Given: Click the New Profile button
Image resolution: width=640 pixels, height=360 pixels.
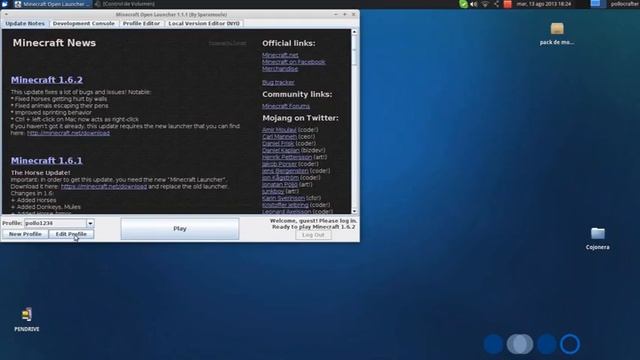Looking at the screenshot, I should (x=25, y=234).
